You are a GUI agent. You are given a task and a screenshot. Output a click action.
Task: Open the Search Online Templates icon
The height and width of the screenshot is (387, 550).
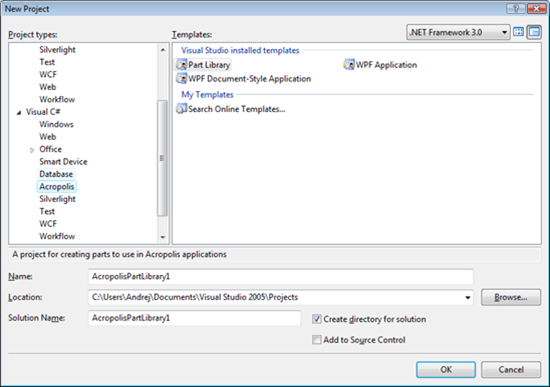[x=182, y=109]
